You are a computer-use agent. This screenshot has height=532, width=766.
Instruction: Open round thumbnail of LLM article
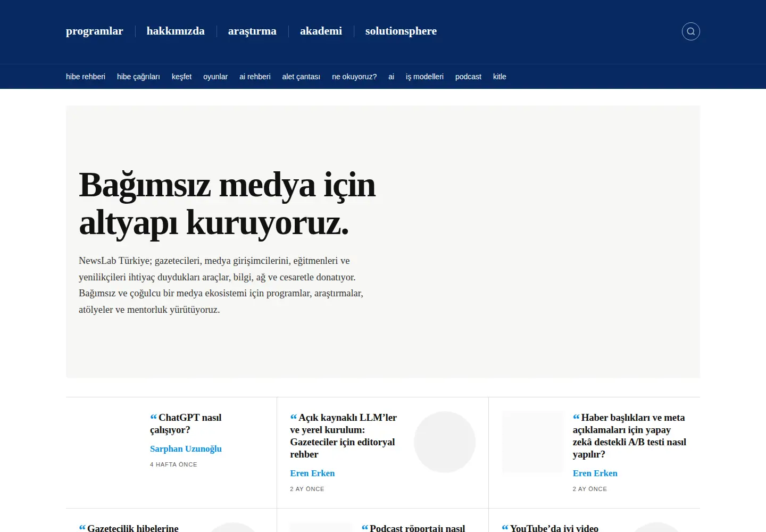445,442
